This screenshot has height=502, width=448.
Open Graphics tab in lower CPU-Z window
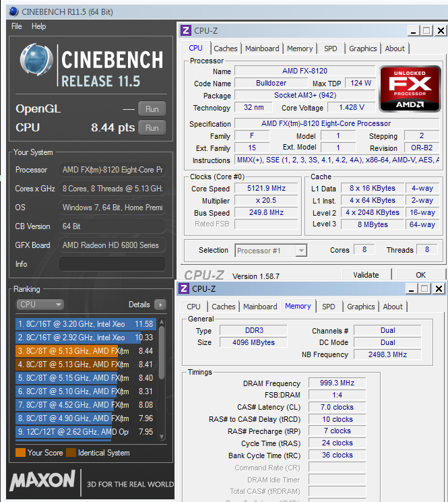click(x=361, y=307)
